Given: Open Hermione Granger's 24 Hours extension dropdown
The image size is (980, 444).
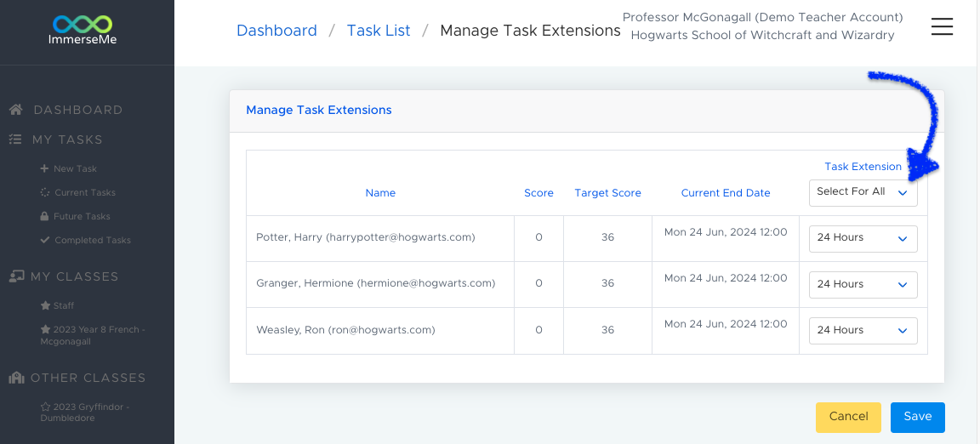Looking at the screenshot, I should 863,285.
